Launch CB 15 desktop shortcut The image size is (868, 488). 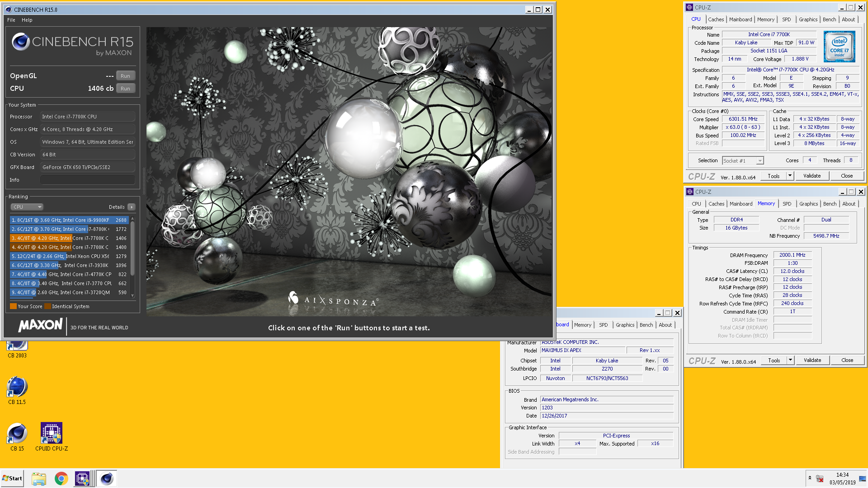click(x=17, y=437)
